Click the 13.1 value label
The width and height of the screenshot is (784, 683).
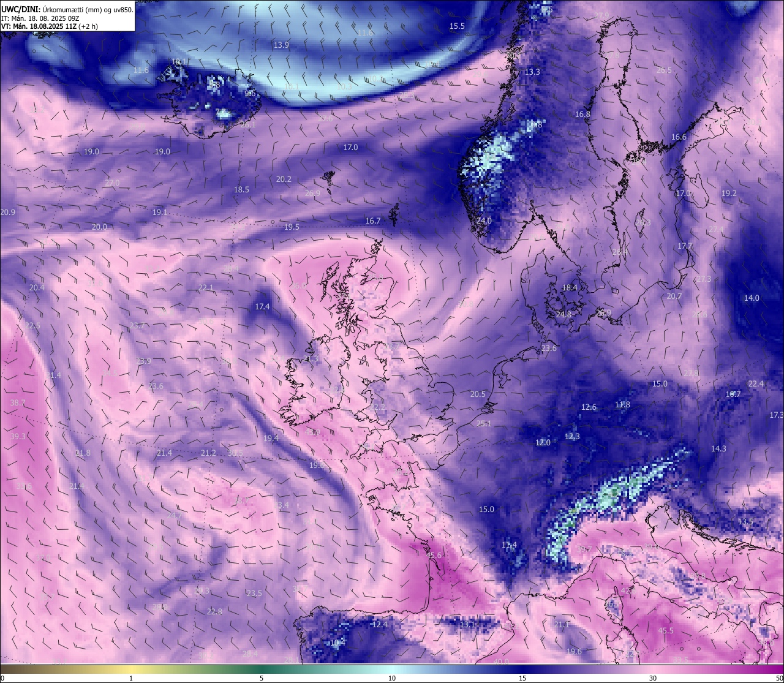pyautogui.click(x=467, y=625)
